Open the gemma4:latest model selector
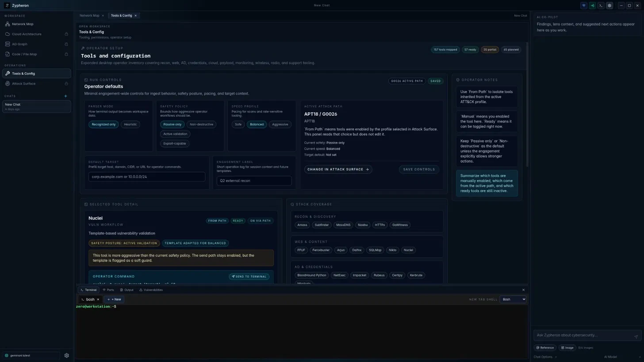 pyautogui.click(x=31, y=355)
